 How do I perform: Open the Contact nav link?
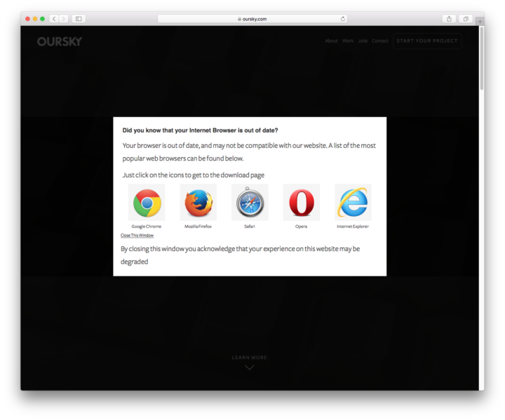click(x=380, y=41)
